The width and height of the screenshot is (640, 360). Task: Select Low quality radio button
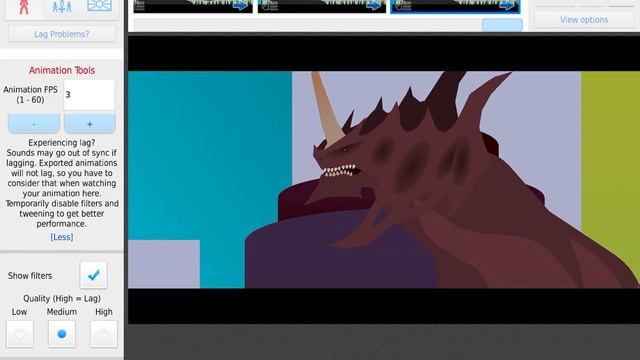(x=20, y=334)
